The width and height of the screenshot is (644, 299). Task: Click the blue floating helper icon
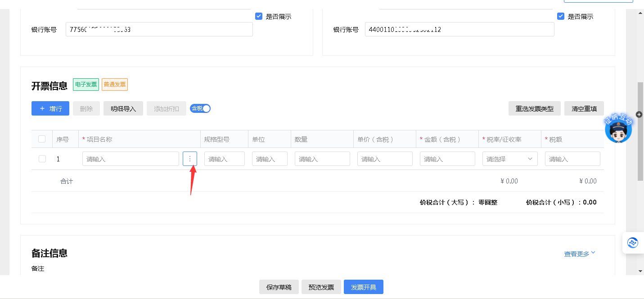coord(633,243)
